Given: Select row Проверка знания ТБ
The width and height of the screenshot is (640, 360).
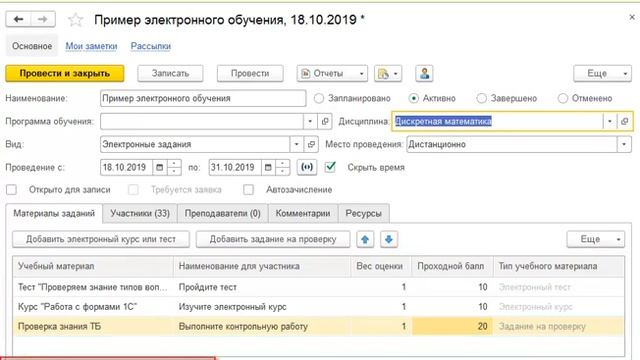Looking at the screenshot, I should click(x=318, y=326).
